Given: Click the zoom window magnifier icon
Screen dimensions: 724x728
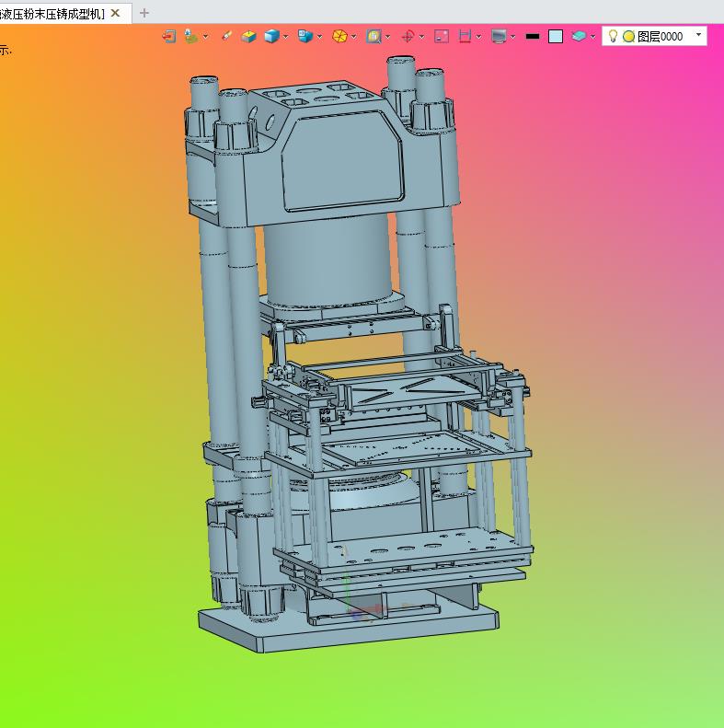Looking at the screenshot, I should (x=373, y=36).
